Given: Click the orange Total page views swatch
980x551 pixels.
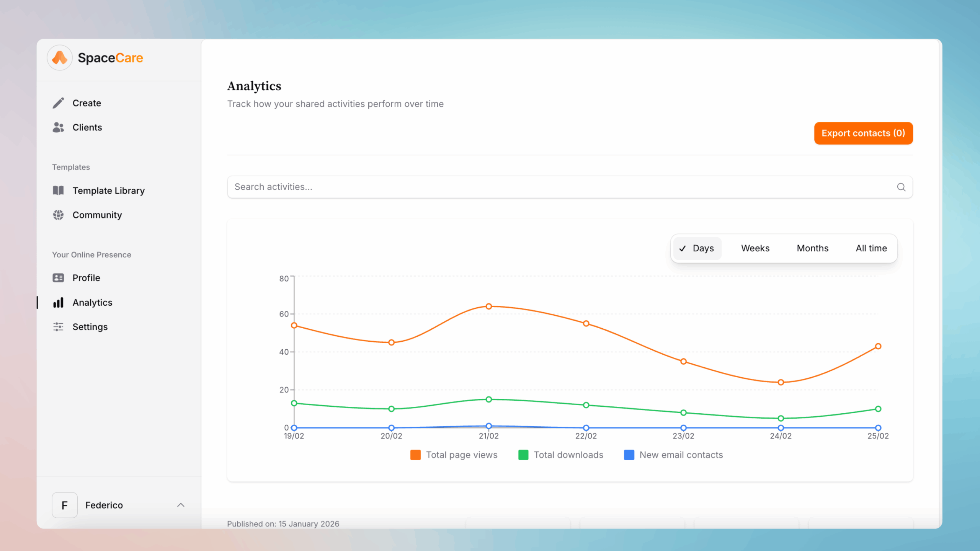Looking at the screenshot, I should coord(415,455).
